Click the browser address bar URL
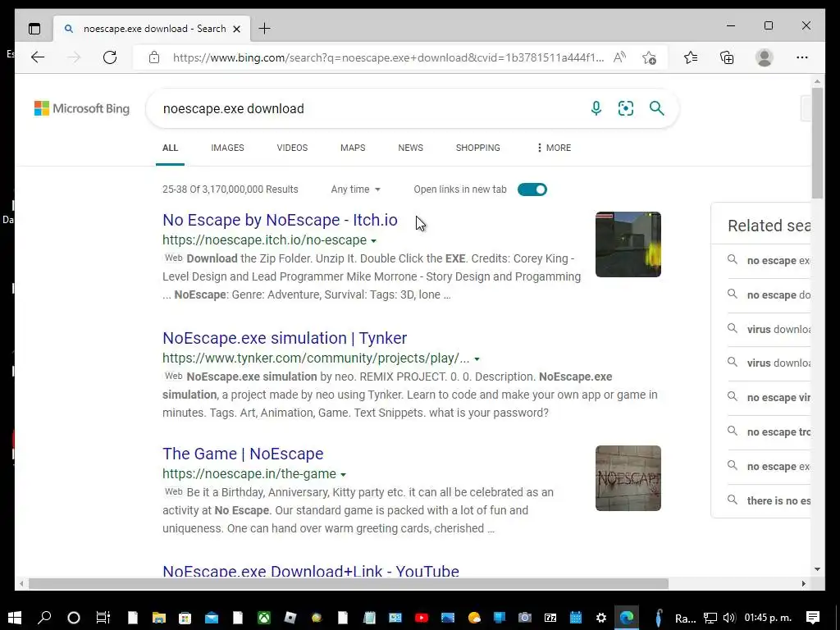The image size is (840, 630). 388,57
